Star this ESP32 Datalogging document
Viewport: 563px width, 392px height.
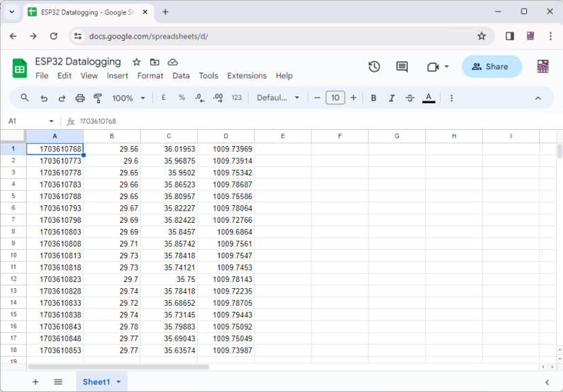[136, 62]
